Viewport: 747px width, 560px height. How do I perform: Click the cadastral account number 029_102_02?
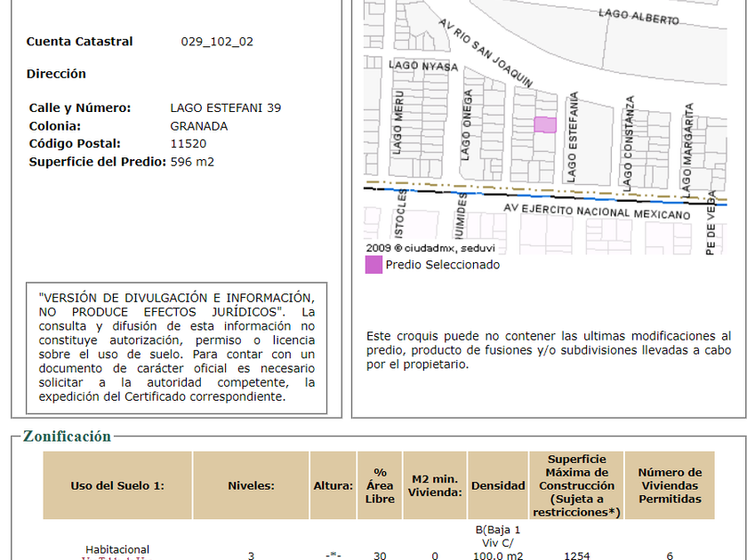point(217,42)
